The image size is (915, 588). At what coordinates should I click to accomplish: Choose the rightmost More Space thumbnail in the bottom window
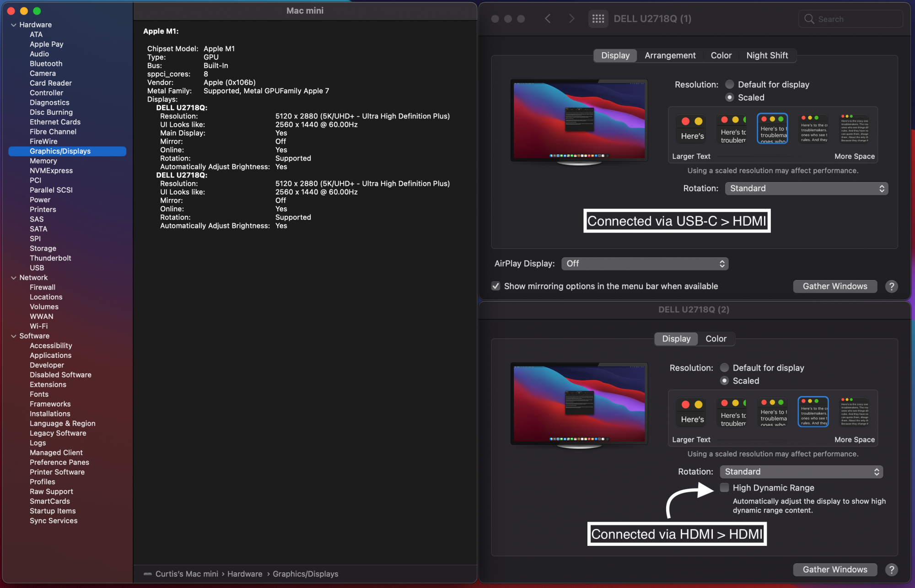click(854, 412)
